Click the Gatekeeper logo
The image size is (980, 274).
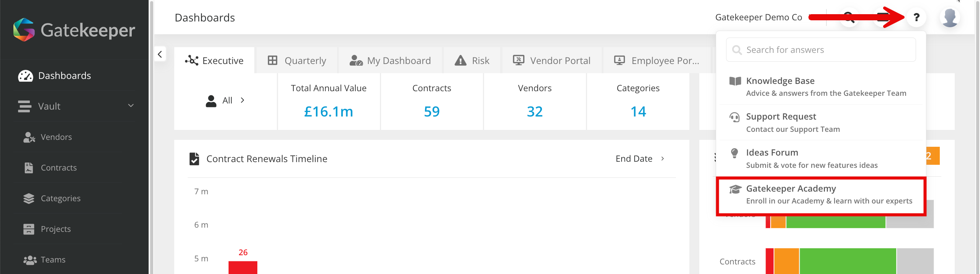[74, 30]
